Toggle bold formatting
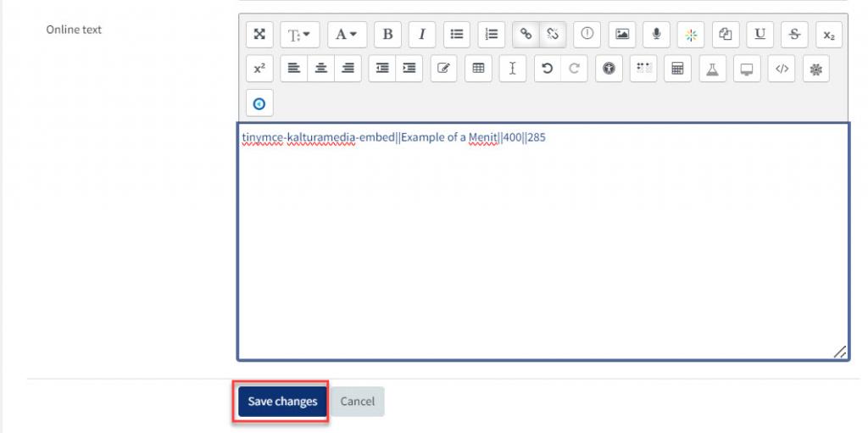Viewport: 868px width, 433px height. click(387, 34)
